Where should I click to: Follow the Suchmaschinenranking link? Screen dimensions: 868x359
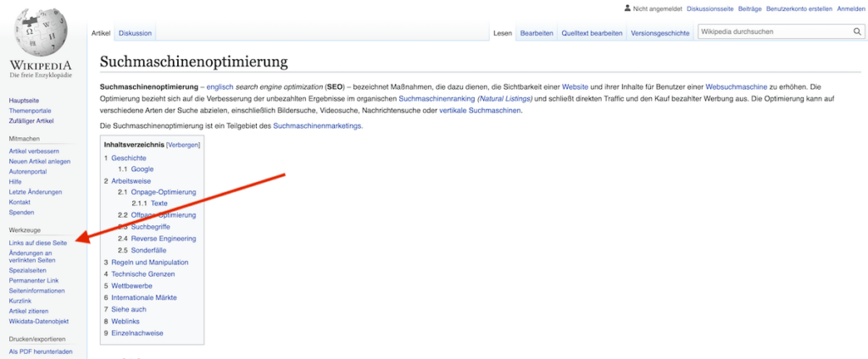pos(437,98)
